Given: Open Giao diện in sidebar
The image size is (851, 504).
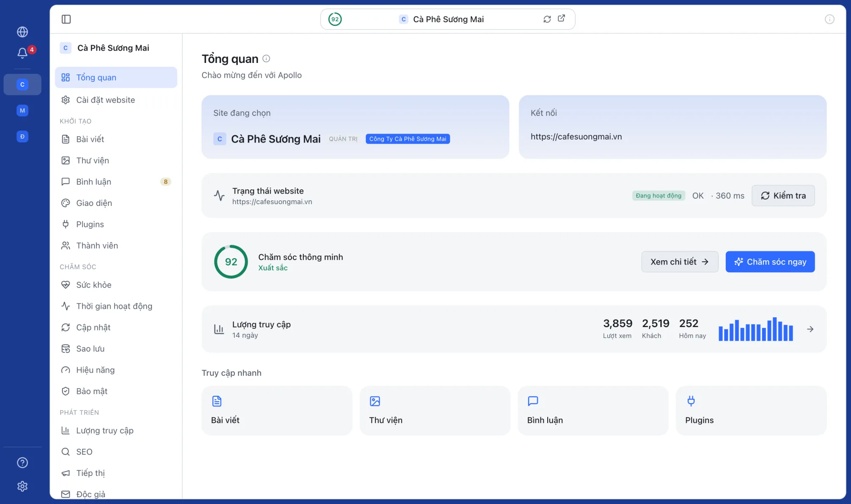Looking at the screenshot, I should (x=116, y=203).
